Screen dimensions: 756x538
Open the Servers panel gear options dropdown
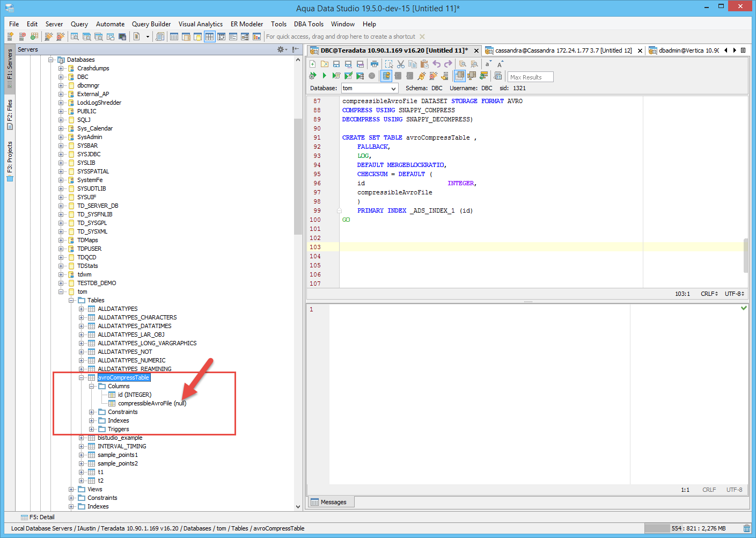click(x=282, y=49)
